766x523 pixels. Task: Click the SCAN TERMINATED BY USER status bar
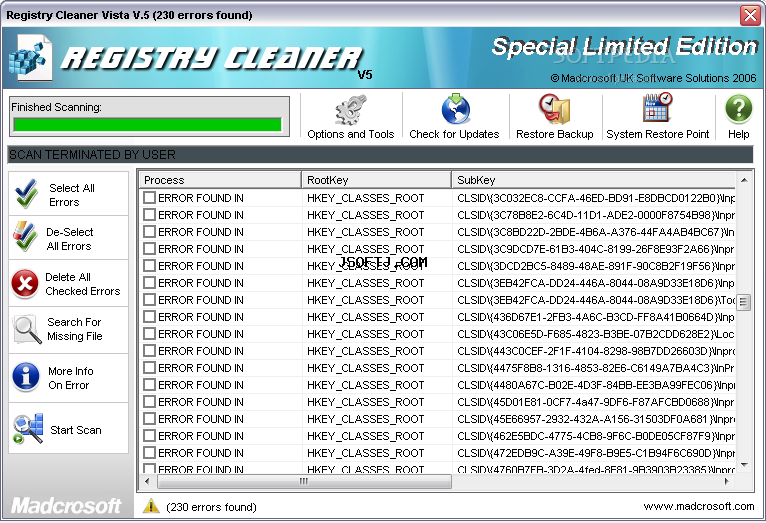coord(380,154)
